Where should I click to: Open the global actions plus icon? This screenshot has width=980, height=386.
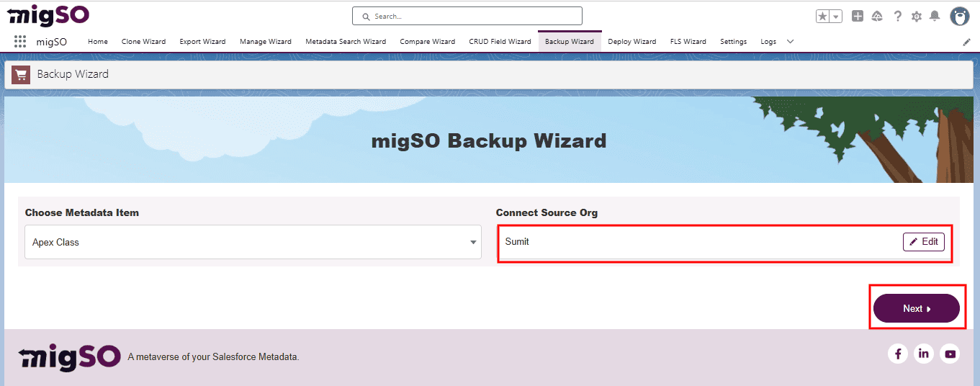(x=858, y=16)
